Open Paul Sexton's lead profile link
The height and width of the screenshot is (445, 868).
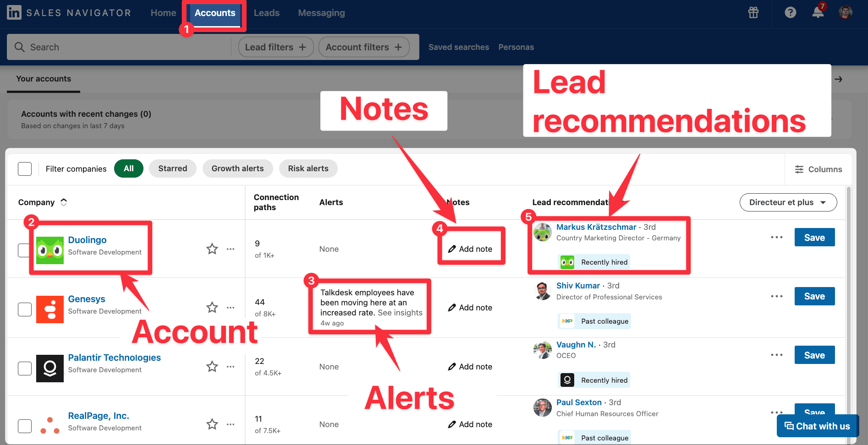[579, 402]
